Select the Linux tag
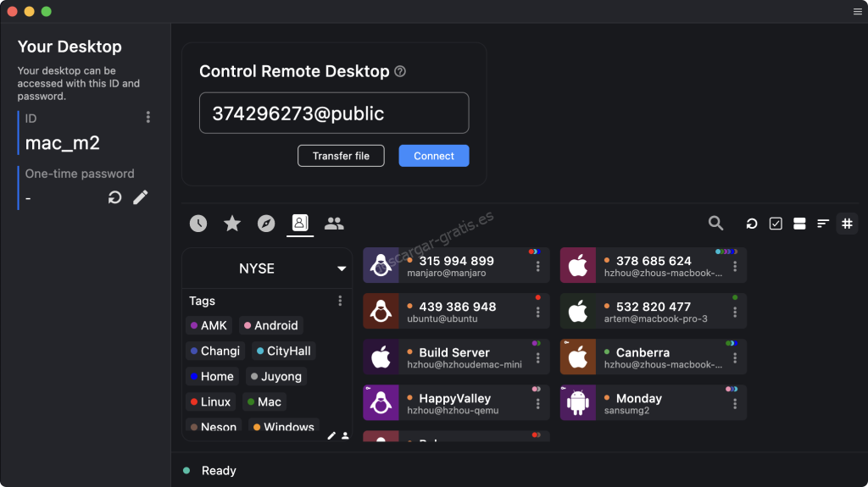This screenshot has height=487, width=868. (x=210, y=401)
